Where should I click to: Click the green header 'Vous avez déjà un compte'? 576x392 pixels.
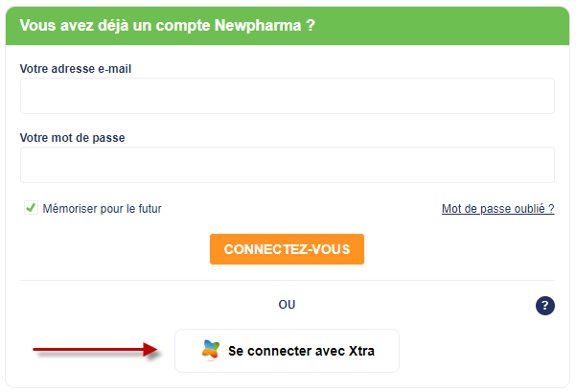[288, 26]
